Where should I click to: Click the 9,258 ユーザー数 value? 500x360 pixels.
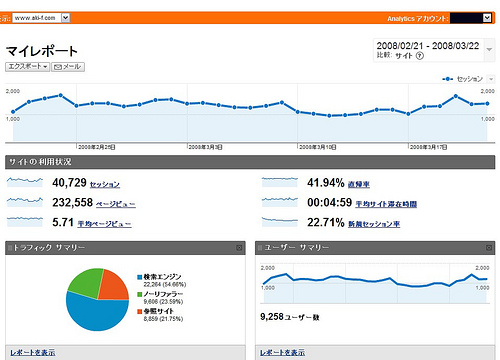[290, 317]
